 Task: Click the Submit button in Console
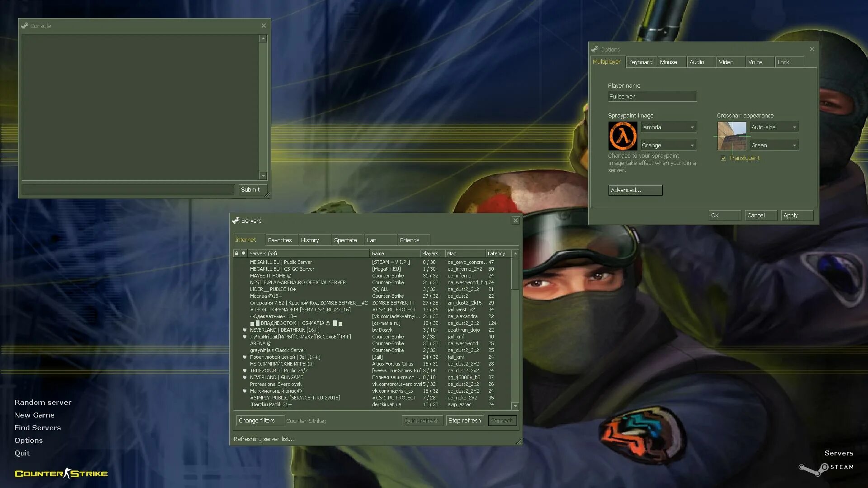253,190
